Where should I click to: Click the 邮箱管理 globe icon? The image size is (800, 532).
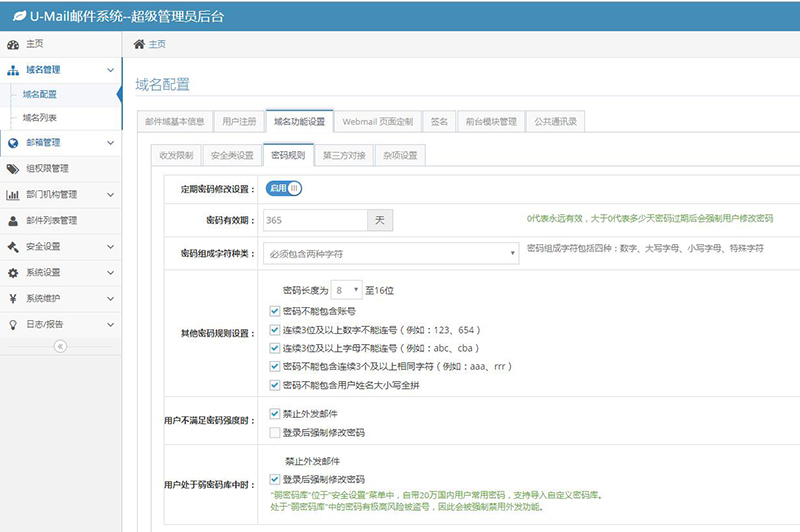coord(13,143)
